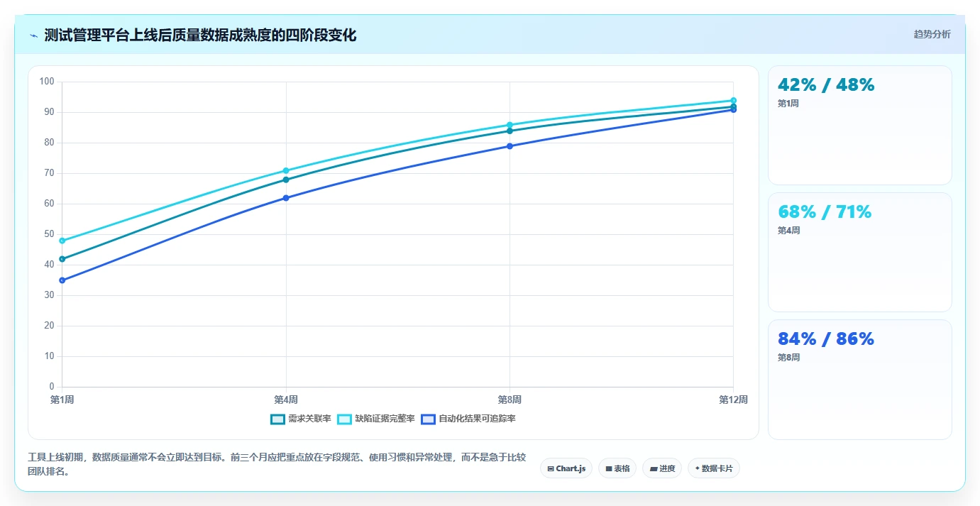Click 自动化结果可追踪率 data point at 第4周 (62)

point(286,198)
